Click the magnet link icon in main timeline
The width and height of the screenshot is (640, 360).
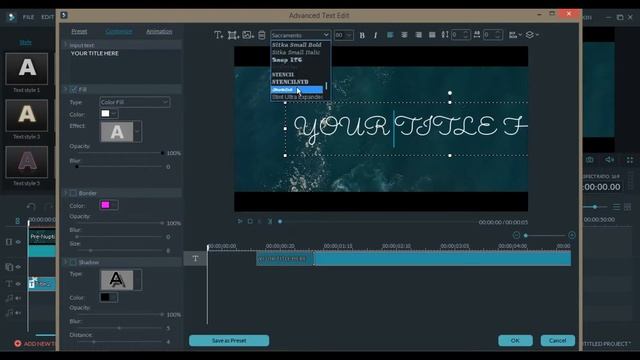(17, 221)
